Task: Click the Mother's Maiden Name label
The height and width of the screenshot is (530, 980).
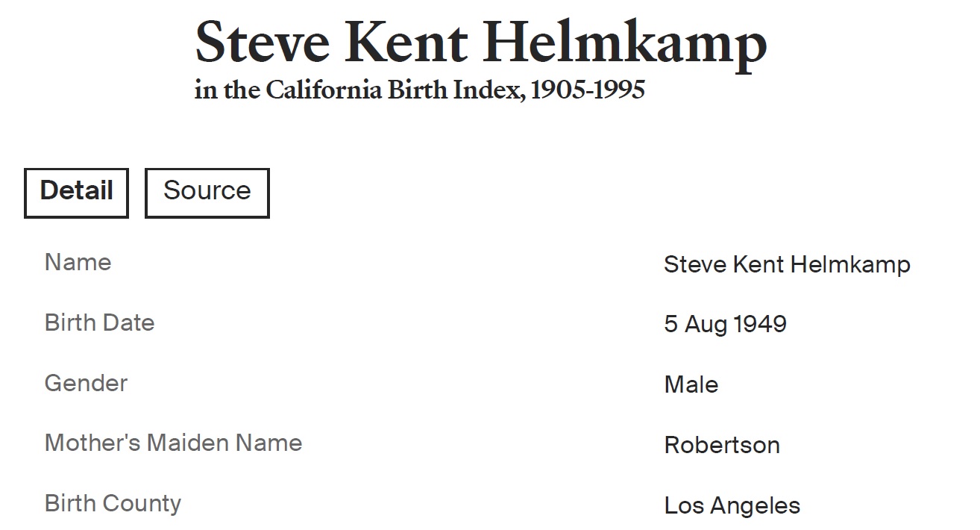Action: click(x=173, y=443)
